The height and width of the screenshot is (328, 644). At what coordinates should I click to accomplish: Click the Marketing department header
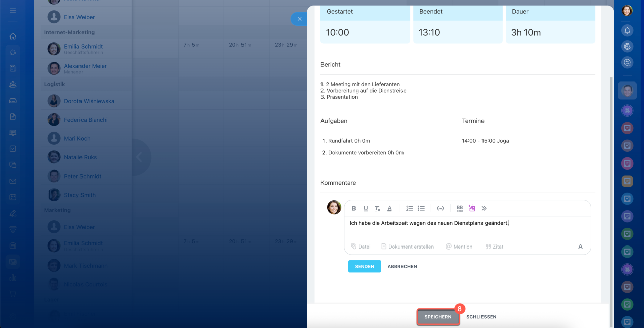(57, 210)
